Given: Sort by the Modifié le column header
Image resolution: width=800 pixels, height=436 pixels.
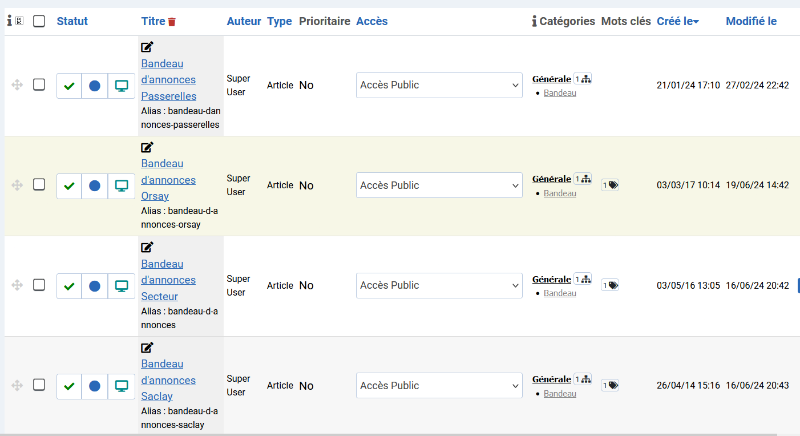Looking at the screenshot, I should coord(751,21).
